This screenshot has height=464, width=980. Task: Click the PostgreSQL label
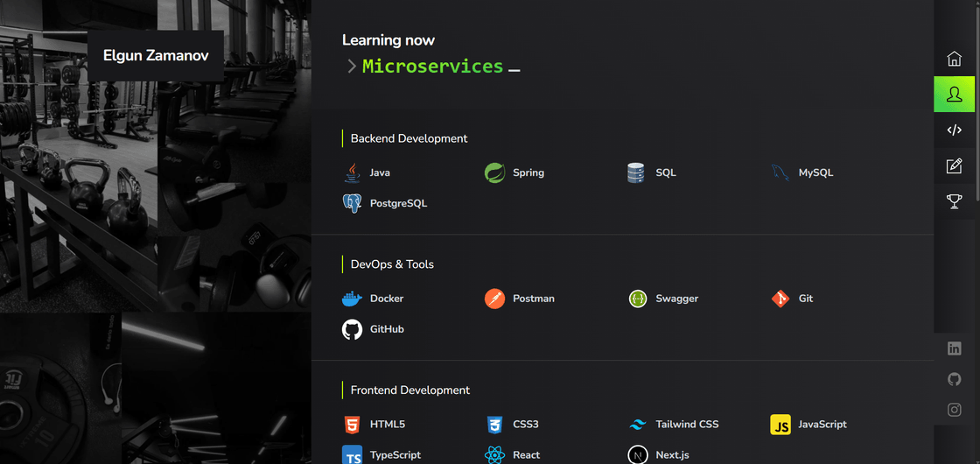tap(399, 203)
